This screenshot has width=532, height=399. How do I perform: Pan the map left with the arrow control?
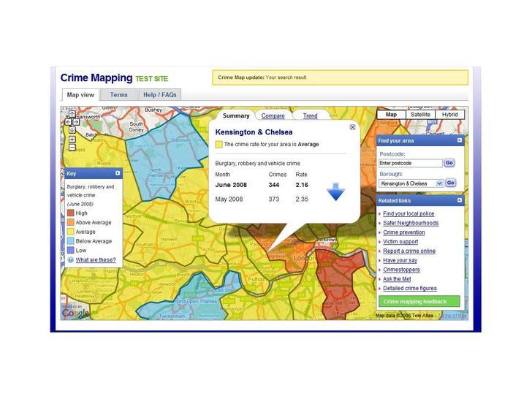click(68, 122)
